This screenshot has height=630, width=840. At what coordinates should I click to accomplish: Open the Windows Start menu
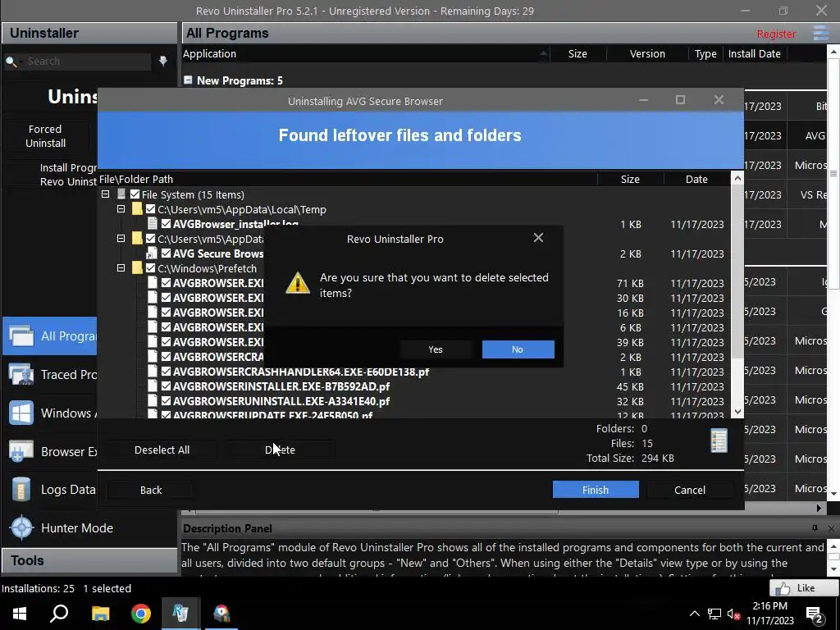[x=20, y=614]
